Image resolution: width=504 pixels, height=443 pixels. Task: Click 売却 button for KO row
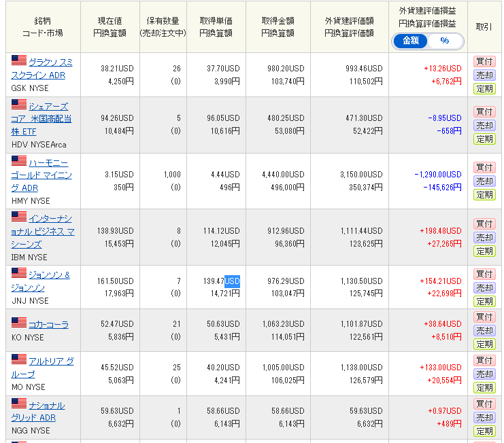[484, 331]
